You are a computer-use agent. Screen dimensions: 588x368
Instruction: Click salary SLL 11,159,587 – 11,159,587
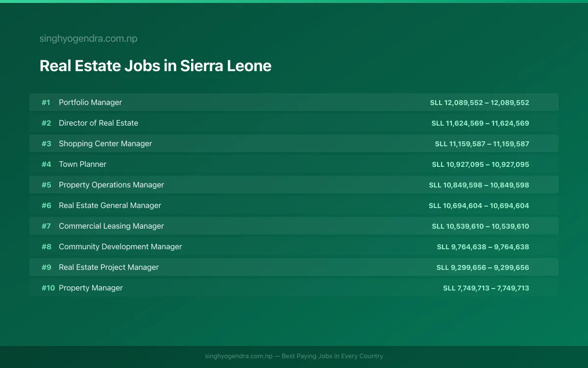[482, 144]
